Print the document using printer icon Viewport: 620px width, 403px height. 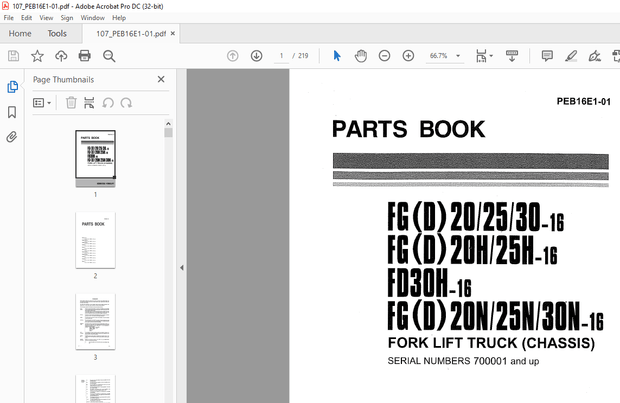tap(85, 56)
